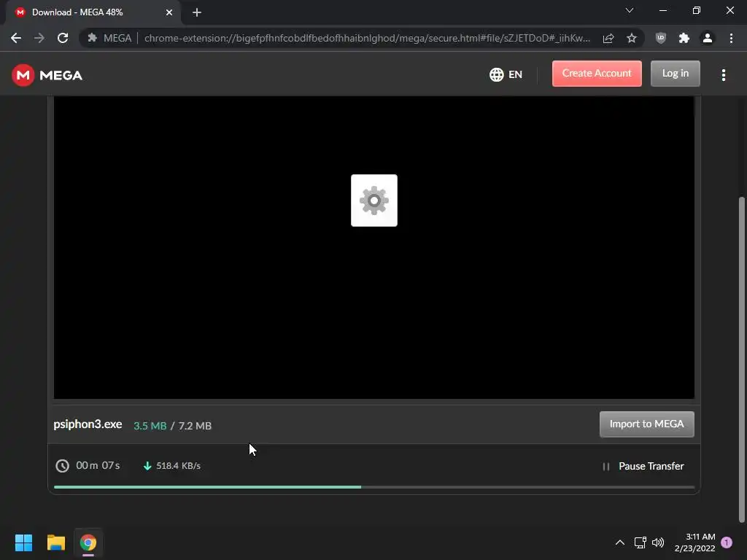Click the psiphon3.exe file name

pyautogui.click(x=88, y=424)
